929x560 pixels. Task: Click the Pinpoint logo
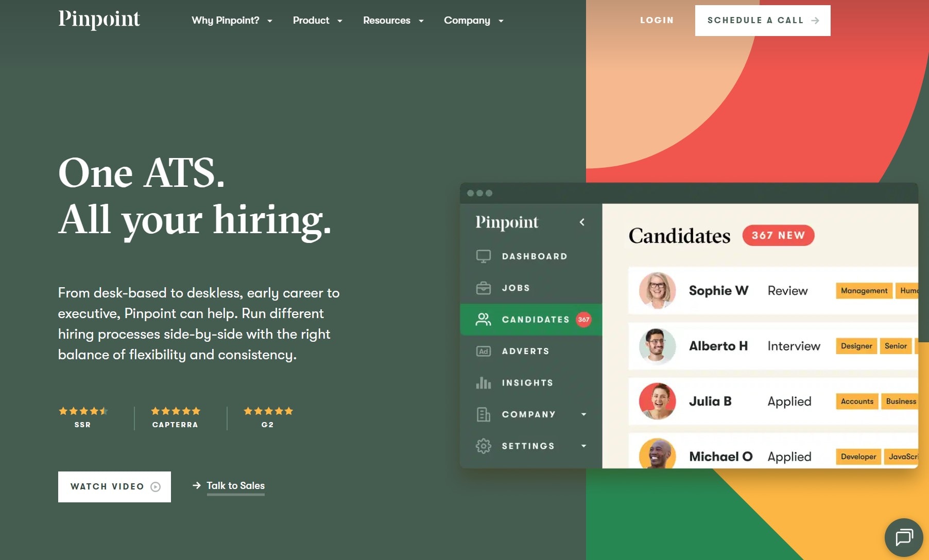99,20
